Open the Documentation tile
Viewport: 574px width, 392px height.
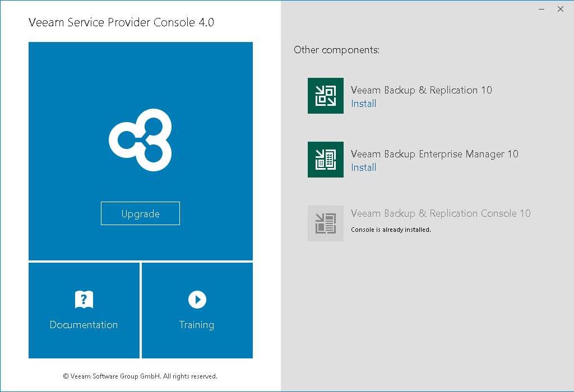[x=84, y=310]
